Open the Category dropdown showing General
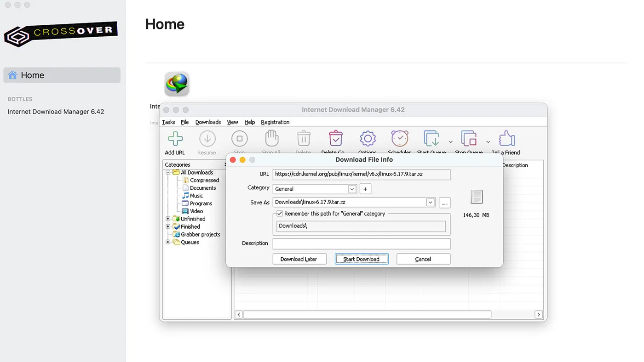The image size is (644, 362). 352,189
